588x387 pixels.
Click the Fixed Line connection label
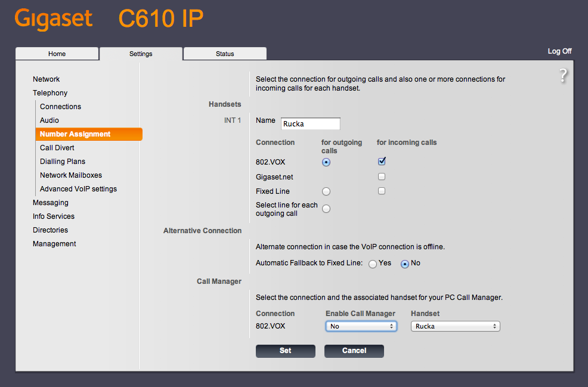click(x=273, y=191)
